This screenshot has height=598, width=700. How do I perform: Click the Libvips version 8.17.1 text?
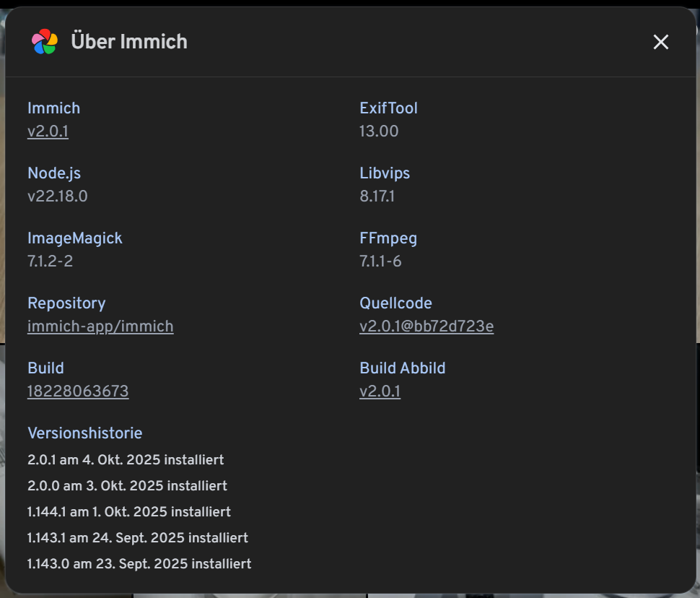(x=377, y=196)
